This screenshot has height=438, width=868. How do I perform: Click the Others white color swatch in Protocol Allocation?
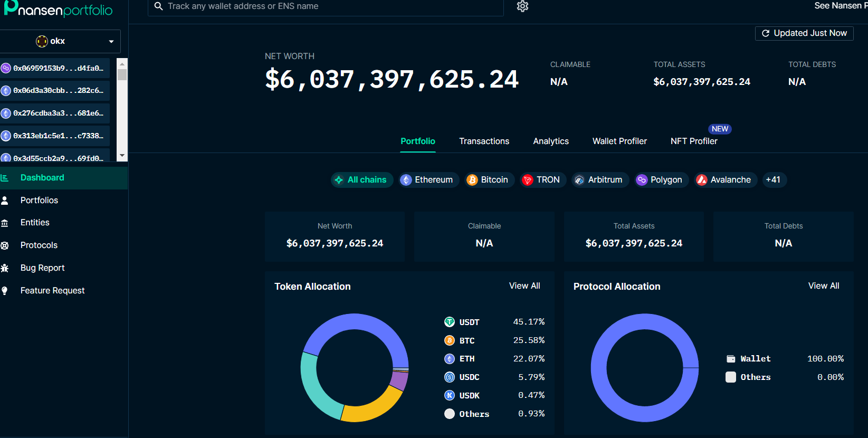click(x=731, y=377)
